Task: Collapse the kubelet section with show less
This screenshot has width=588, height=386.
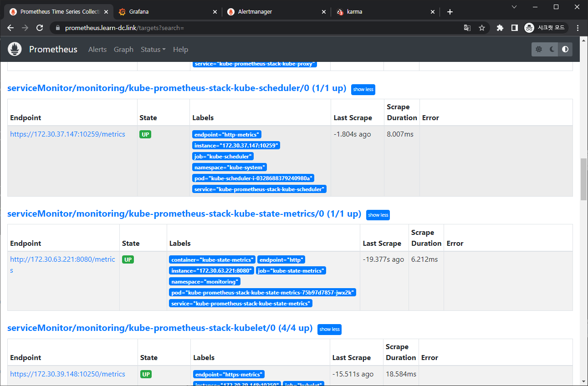Action: coord(329,329)
